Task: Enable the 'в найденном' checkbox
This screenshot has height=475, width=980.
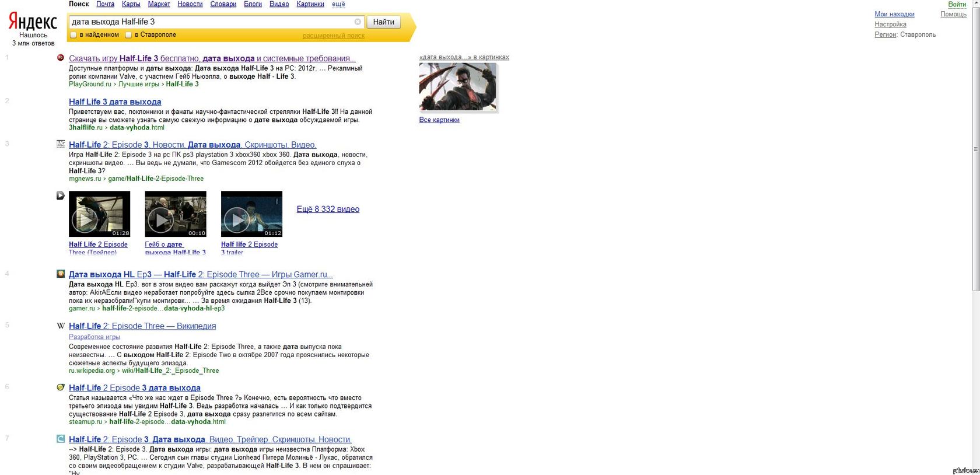Action: coord(73,35)
